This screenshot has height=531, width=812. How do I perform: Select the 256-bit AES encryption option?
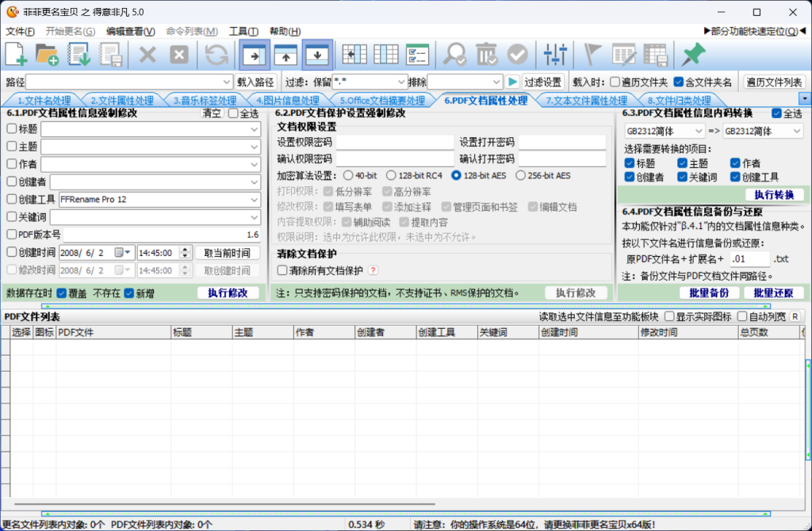click(521, 175)
